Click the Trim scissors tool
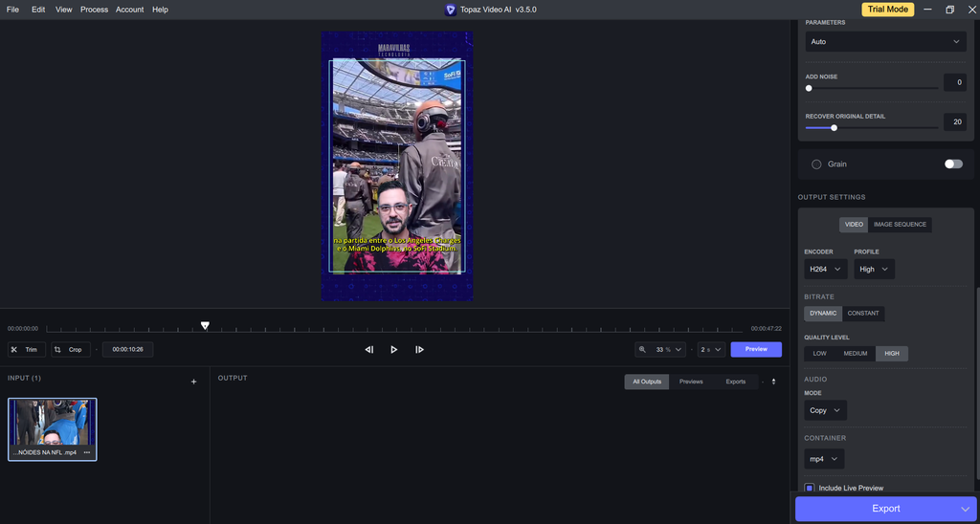980x524 pixels. [x=27, y=350]
